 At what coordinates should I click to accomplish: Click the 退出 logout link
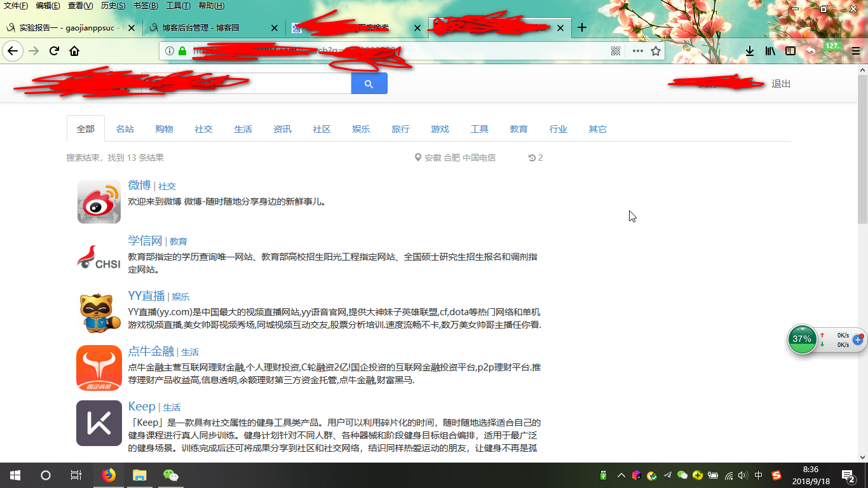point(781,84)
